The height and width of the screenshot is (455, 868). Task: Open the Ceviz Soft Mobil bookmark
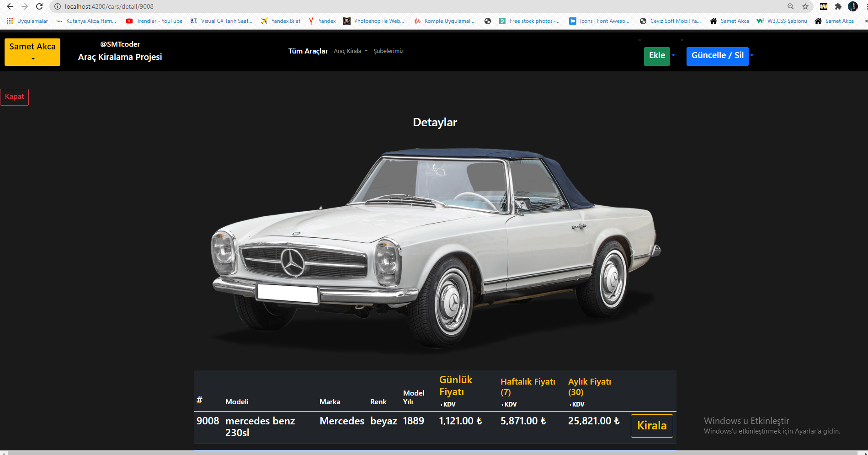[670, 21]
